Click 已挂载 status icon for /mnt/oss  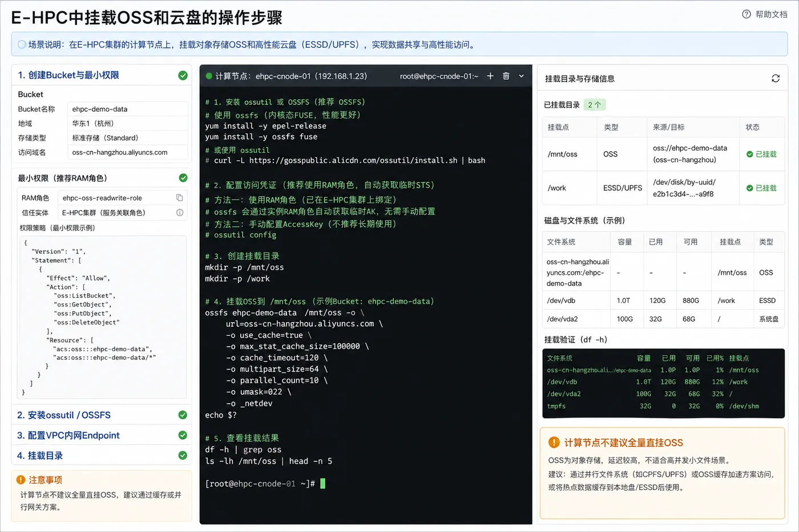(x=750, y=154)
